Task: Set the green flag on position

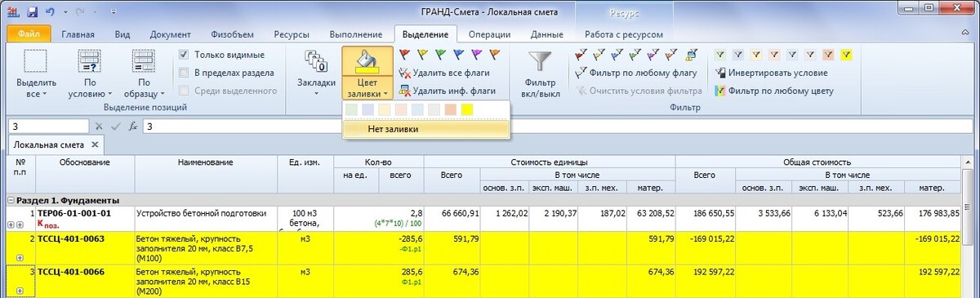Action: [x=439, y=55]
